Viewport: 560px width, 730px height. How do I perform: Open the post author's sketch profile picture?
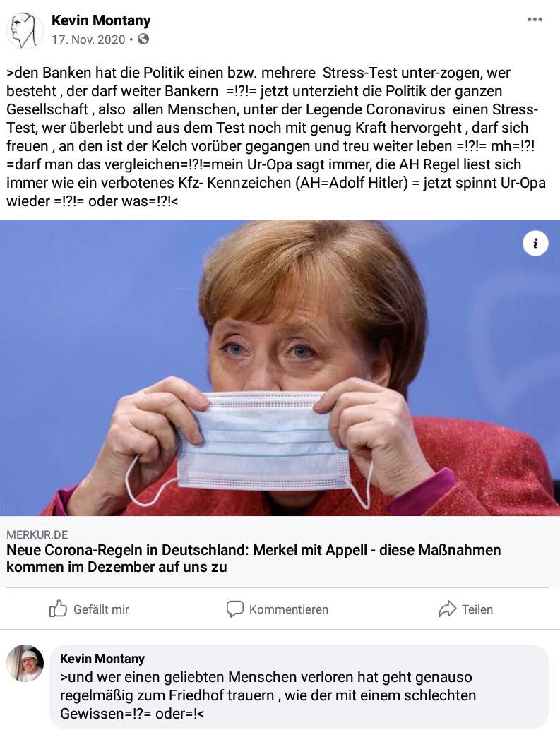pyautogui.click(x=25, y=30)
